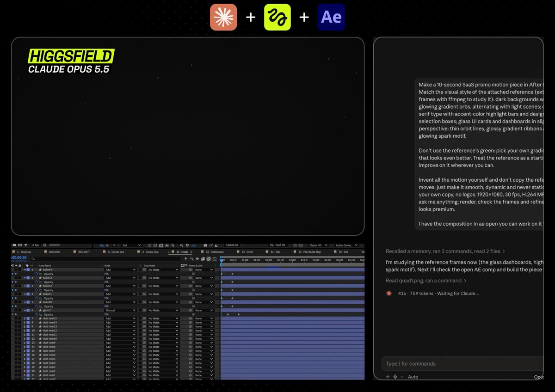Image resolution: width=555 pixels, height=392 pixels.
Task: Click the microphone icon in Claude input
Action: pyautogui.click(x=395, y=377)
